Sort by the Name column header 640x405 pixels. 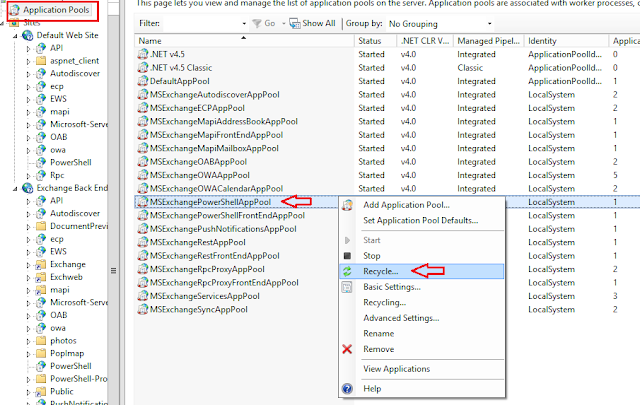[x=244, y=41]
